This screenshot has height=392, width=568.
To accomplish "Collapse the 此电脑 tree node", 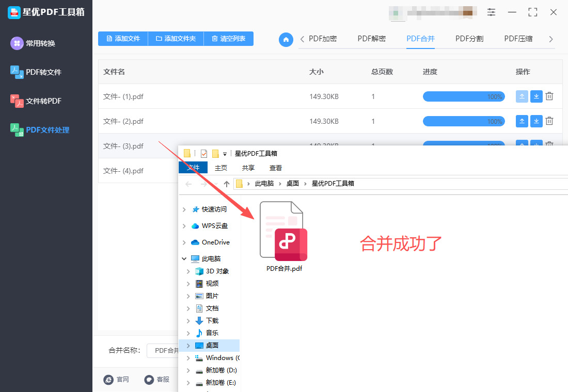I will (184, 259).
